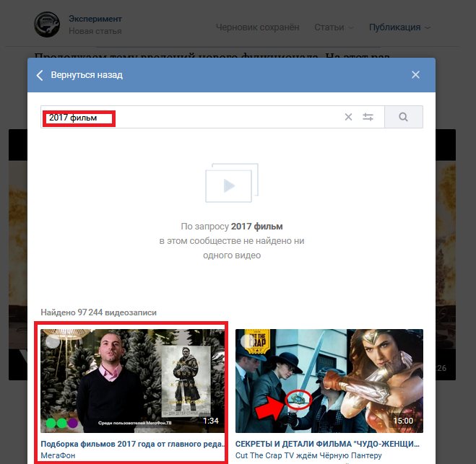Image resolution: width=476 pixels, height=464 pixels.
Task: Click the back arrow chevron in dialog header
Action: point(40,75)
